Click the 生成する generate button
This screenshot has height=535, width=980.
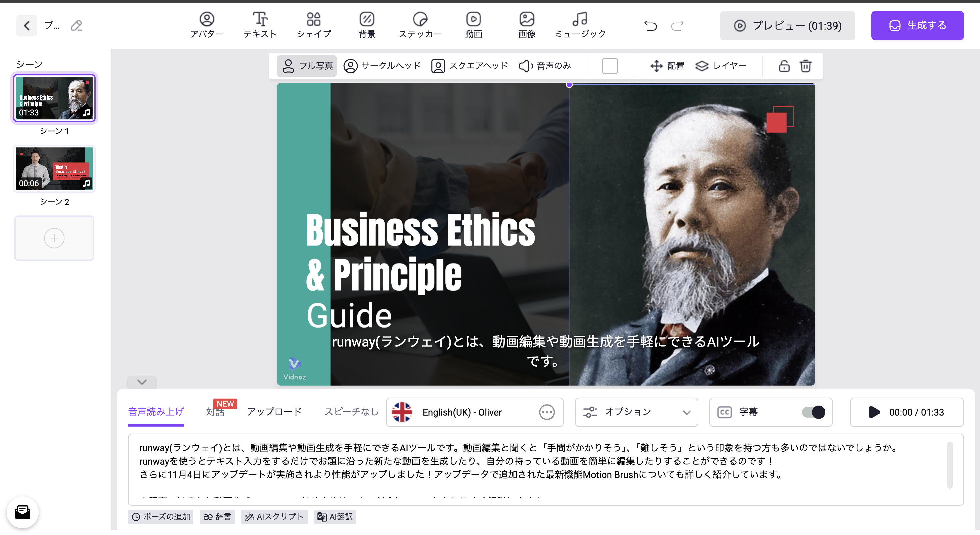pyautogui.click(x=917, y=25)
